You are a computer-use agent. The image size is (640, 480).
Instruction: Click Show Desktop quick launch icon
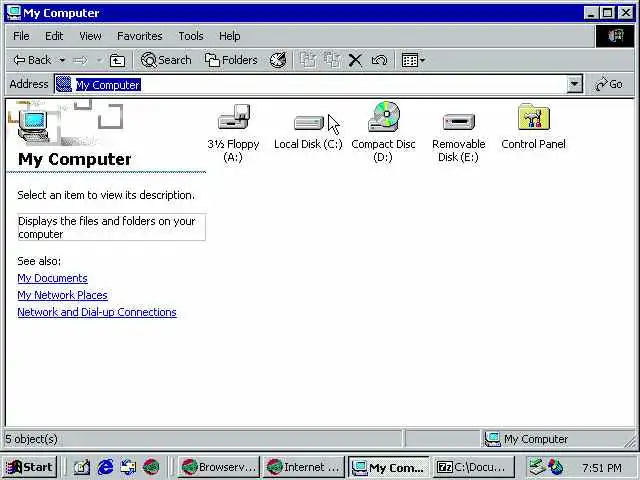(81, 467)
